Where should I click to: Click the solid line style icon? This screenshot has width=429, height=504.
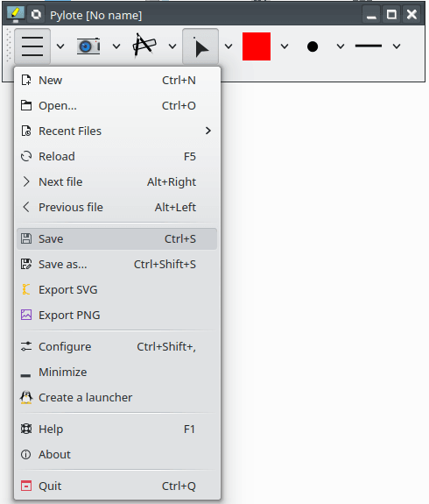(x=369, y=46)
